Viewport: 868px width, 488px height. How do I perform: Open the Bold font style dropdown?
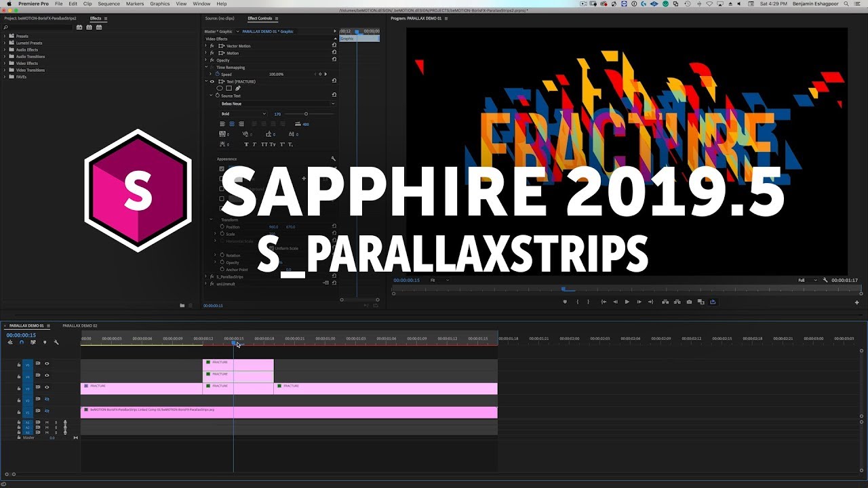tap(243, 114)
